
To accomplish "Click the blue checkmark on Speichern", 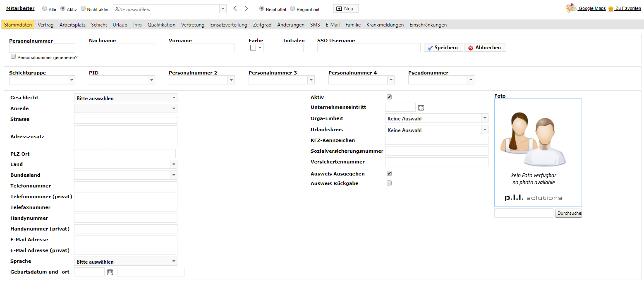I will point(430,48).
